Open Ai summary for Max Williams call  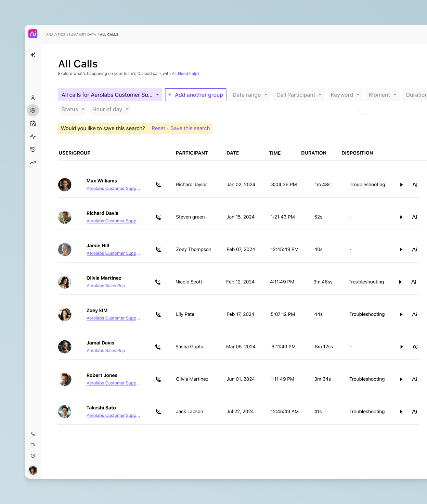coord(415,185)
